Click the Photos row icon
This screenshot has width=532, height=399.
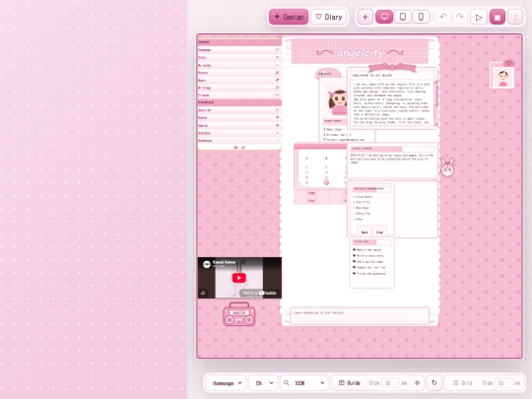tap(277, 73)
